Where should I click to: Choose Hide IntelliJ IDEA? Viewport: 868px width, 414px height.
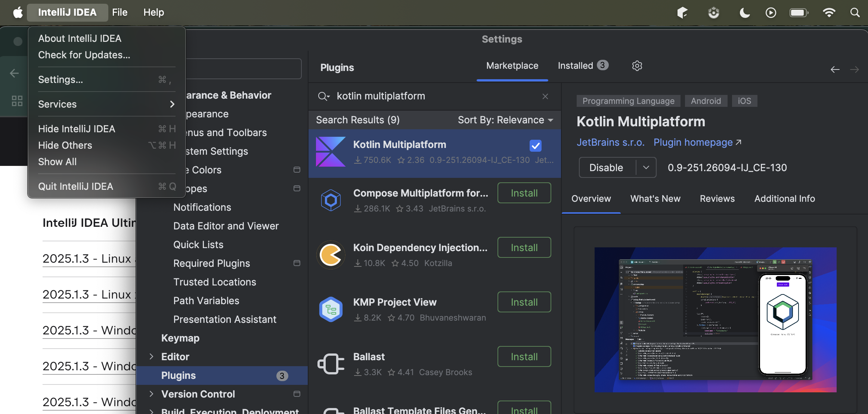click(x=107, y=129)
